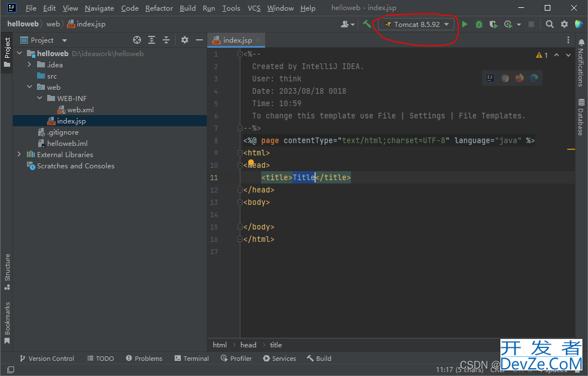Open page in Edge browser
Viewport: 588px width, 376px height.
point(534,77)
